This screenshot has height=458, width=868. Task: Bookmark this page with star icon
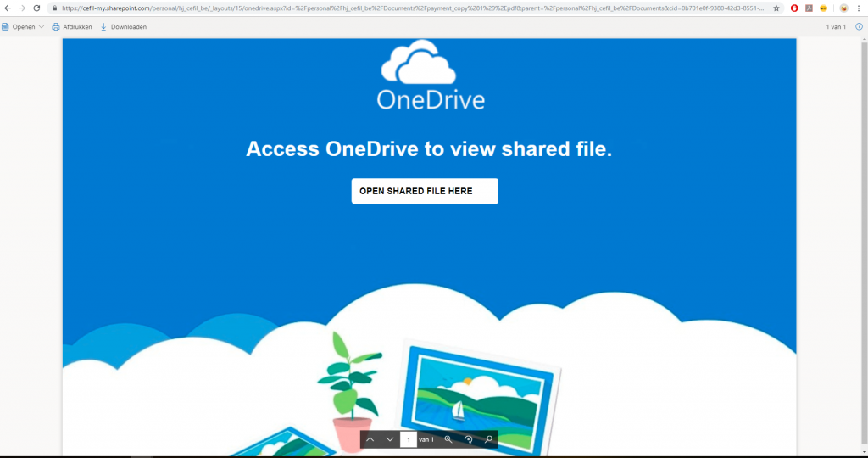pos(776,8)
